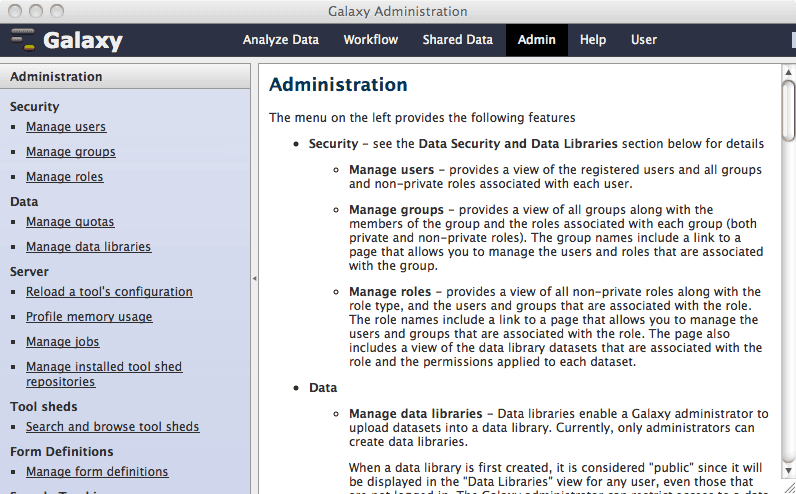Go to Manage roles
Viewport: 796px width, 494px height.
tap(65, 177)
